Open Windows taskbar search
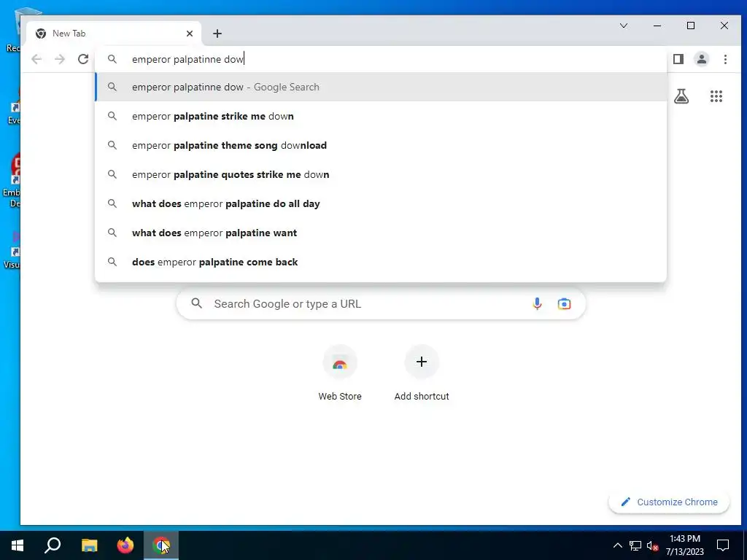 coord(53,545)
